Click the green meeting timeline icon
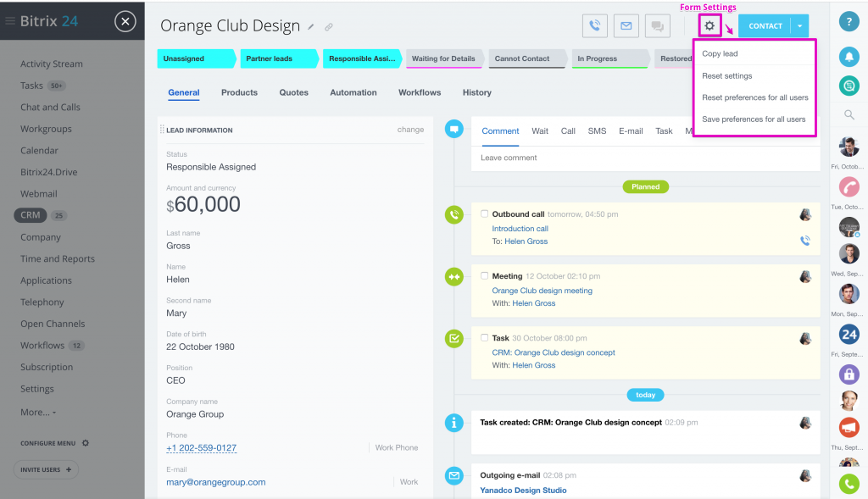The height and width of the screenshot is (499, 868). [x=454, y=276]
